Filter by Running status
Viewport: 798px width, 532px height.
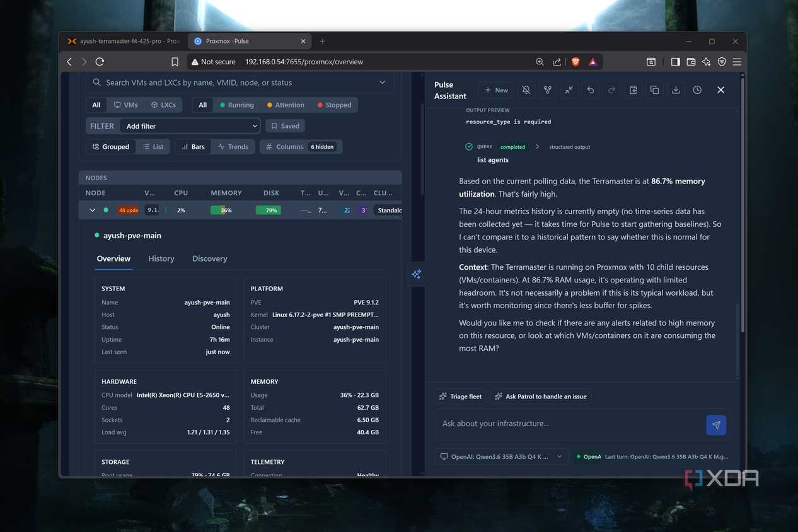[236, 105]
